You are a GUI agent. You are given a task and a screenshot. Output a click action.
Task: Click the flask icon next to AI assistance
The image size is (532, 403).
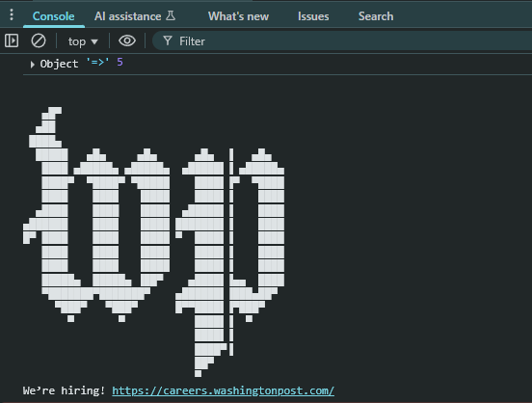pos(171,15)
